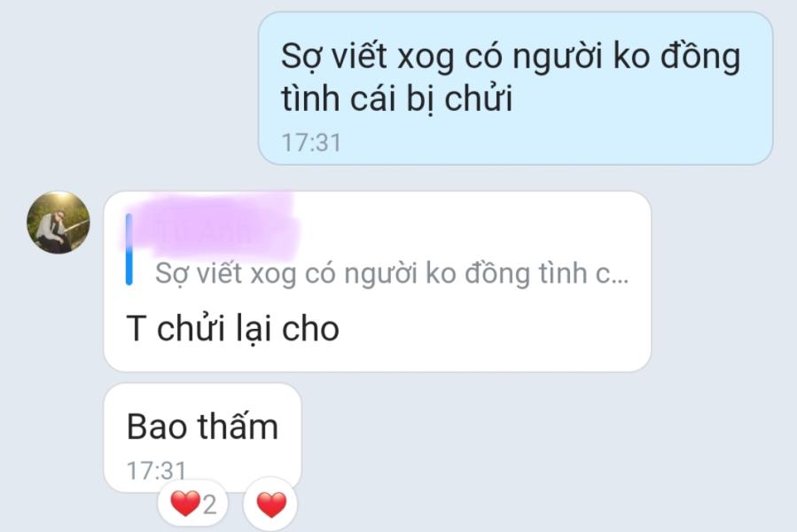797x532 pixels.
Task: Click the 17:31 timestamp in the blue bubble
Action: pos(311,143)
